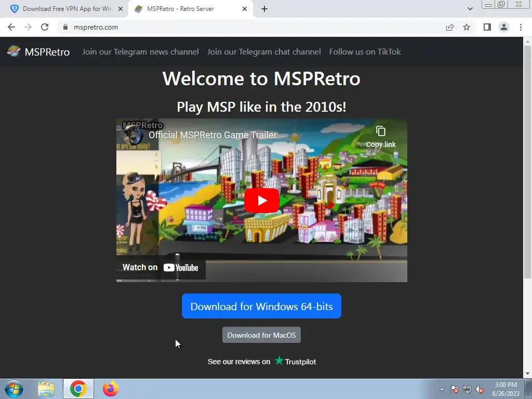Launch Firefox from the taskbar

[111, 389]
